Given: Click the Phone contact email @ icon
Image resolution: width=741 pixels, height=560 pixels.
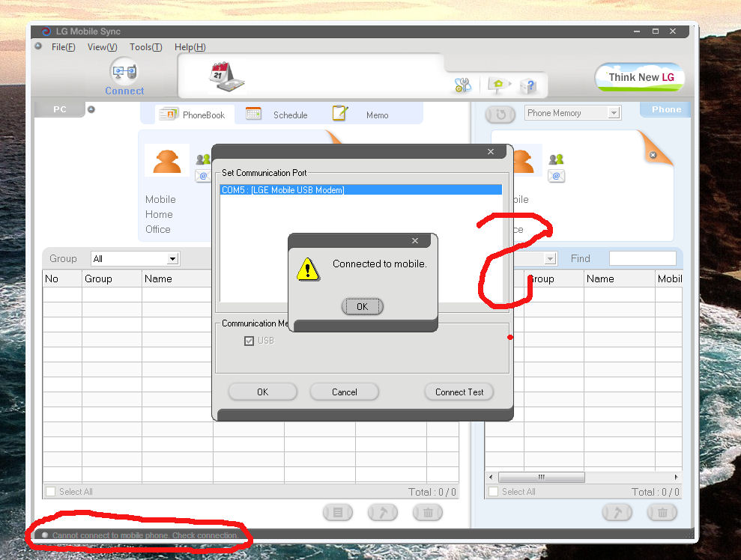Looking at the screenshot, I should [x=556, y=176].
